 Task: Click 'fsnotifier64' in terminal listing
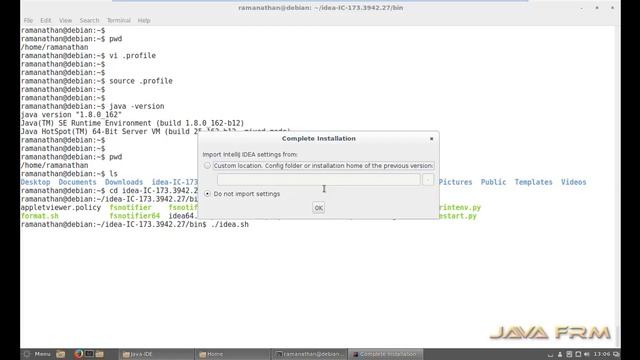point(135,216)
